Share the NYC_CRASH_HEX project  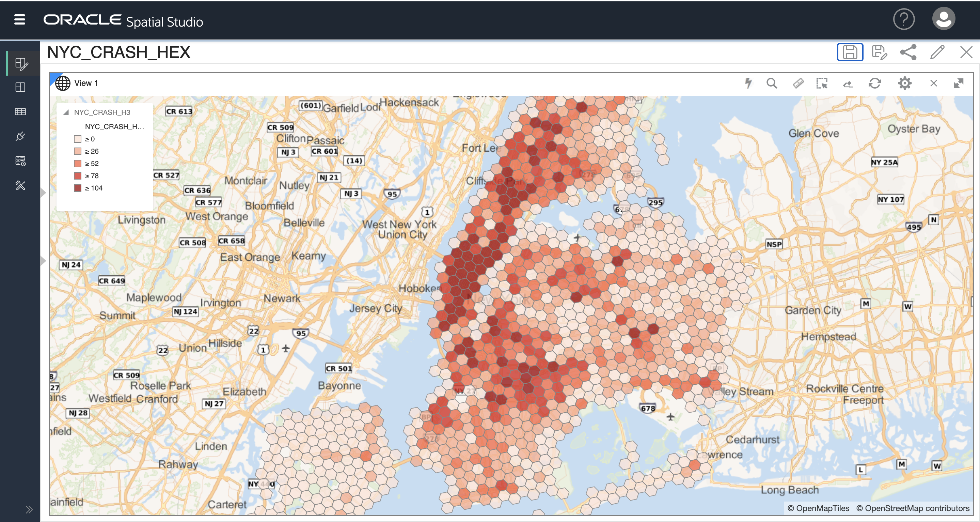(908, 52)
